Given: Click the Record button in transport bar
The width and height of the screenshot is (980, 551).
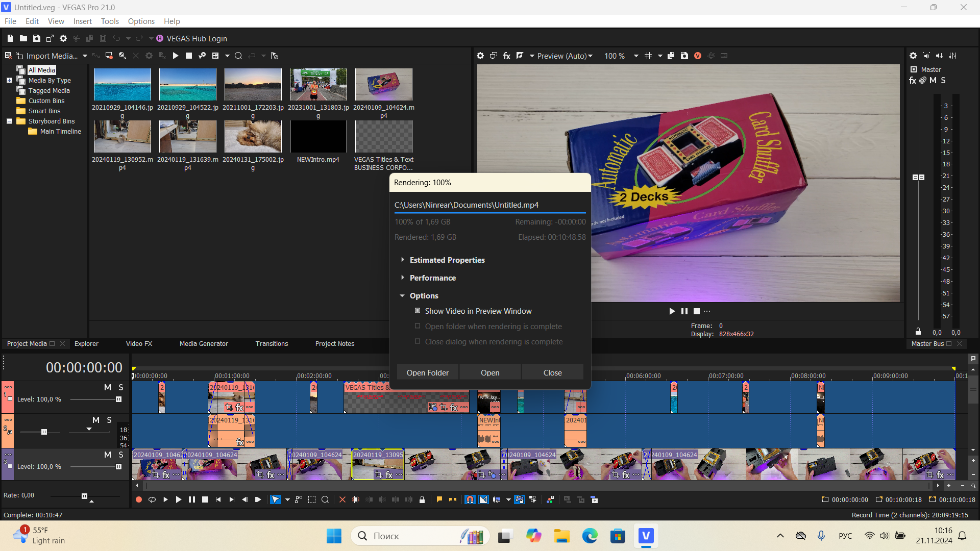Looking at the screenshot, I should 138,500.
